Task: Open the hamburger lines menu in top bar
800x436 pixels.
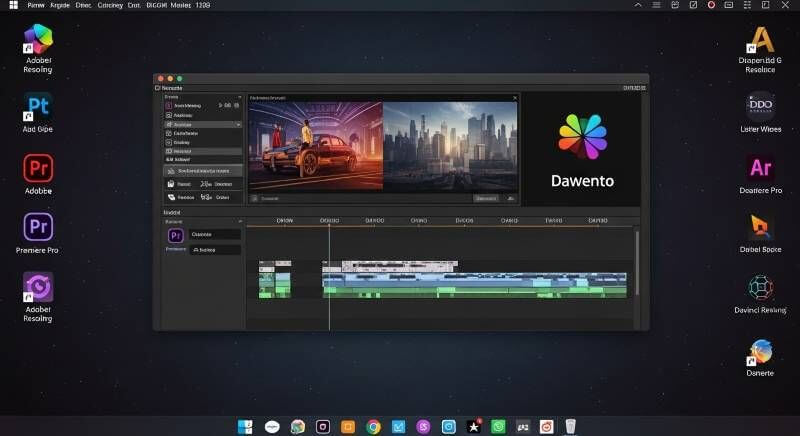Action: coord(656,5)
